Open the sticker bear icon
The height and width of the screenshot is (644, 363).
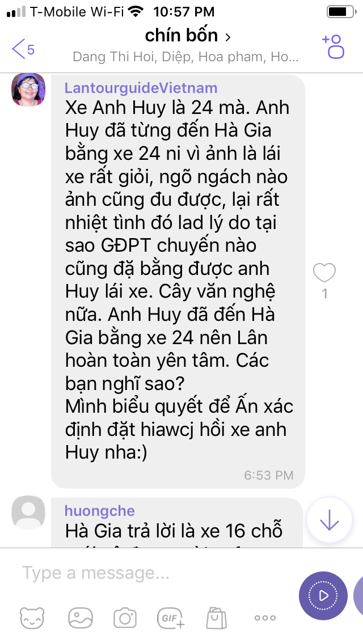click(32, 618)
